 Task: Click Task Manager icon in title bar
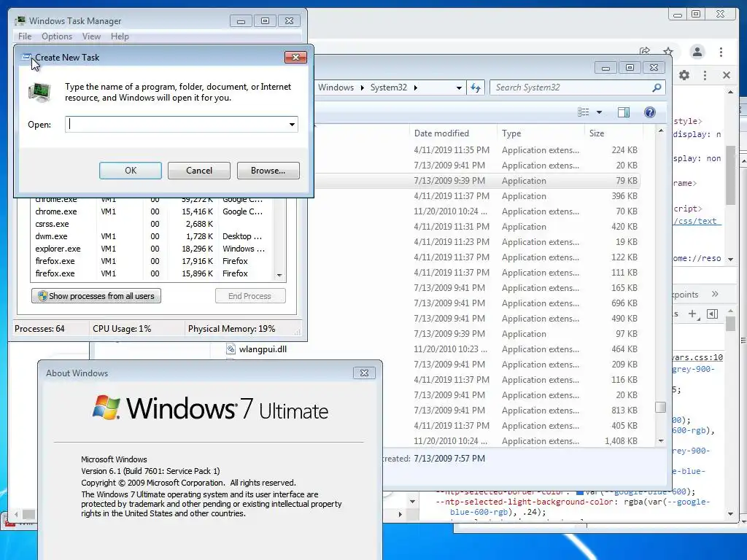pyautogui.click(x=20, y=21)
